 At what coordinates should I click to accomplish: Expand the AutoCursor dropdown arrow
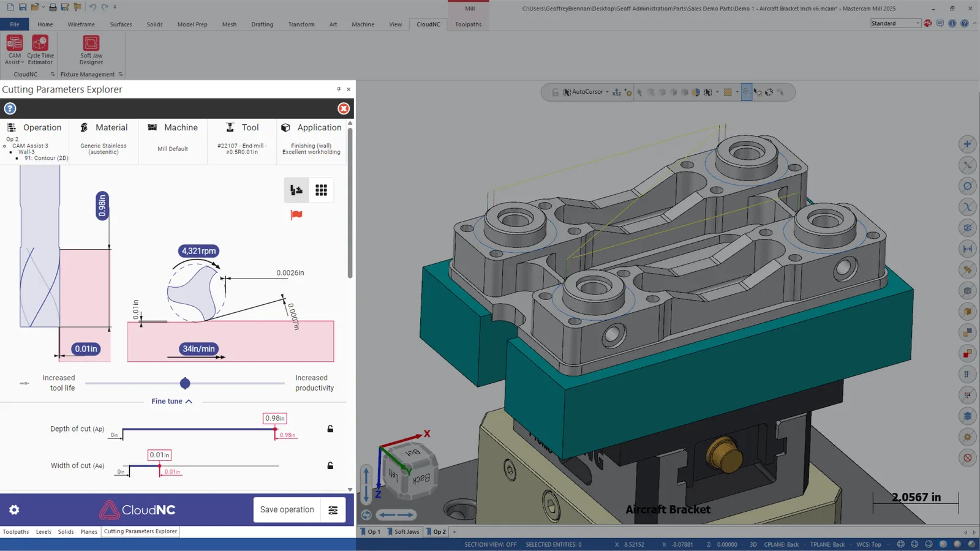(x=607, y=92)
